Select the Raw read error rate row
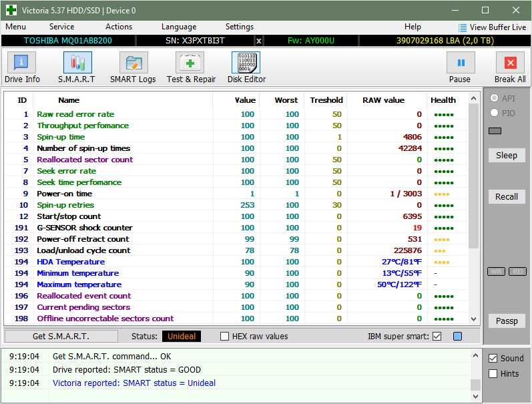The height and width of the screenshot is (404, 532). click(x=236, y=114)
